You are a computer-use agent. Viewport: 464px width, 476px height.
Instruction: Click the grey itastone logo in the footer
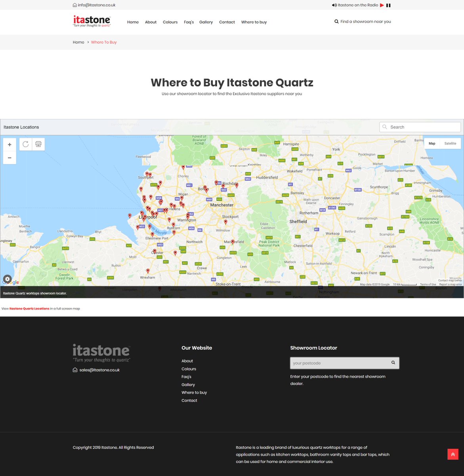coord(101,353)
